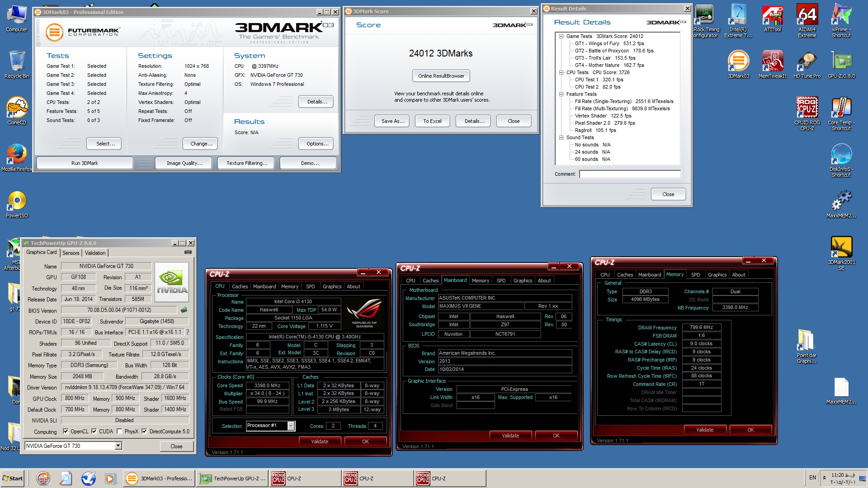This screenshot has width=868, height=488.
Task: Toggle the CUDA checkbox in GPU-Z
Action: tap(94, 431)
